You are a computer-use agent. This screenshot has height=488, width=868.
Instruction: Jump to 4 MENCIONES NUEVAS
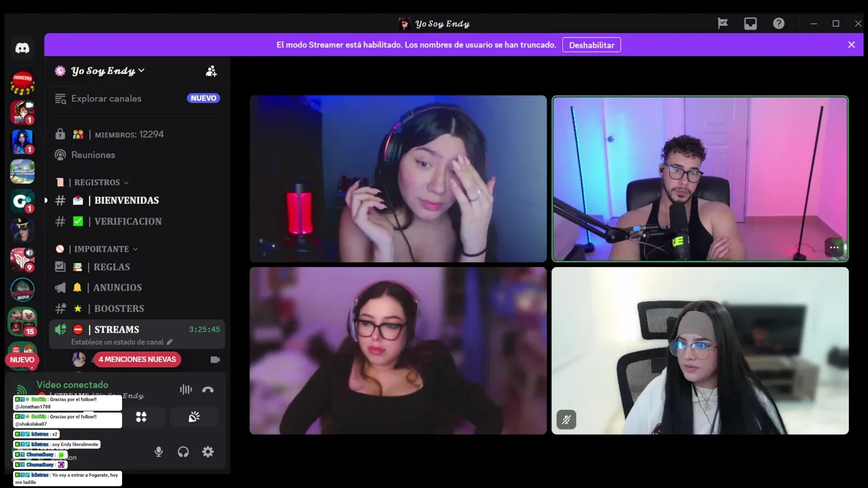click(x=137, y=359)
